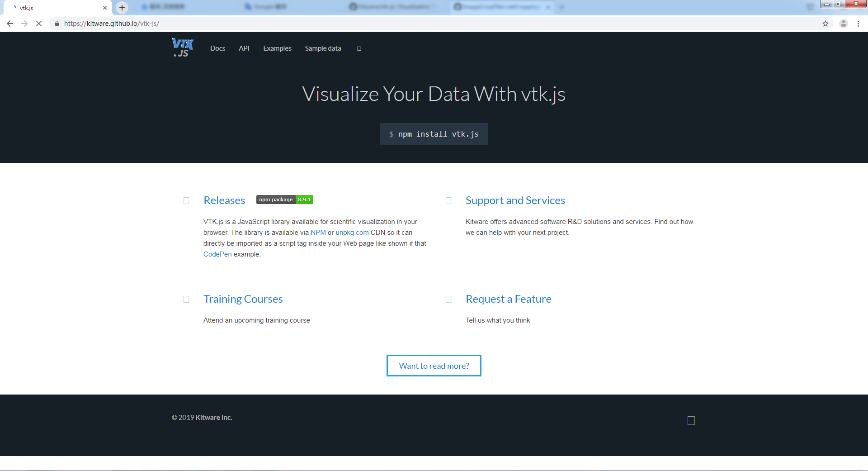868x471 pixels.
Task: Click the Want to read more? button
Action: (434, 366)
